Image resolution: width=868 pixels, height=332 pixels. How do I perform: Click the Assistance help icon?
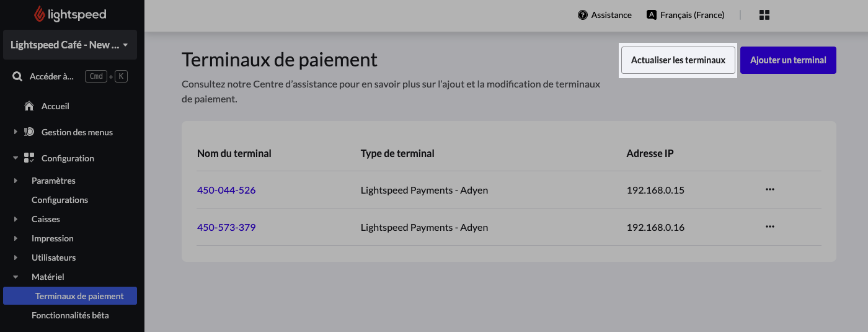point(583,15)
